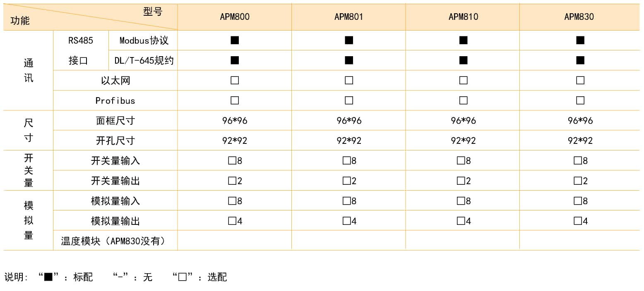Check the 以太网 box for APM830
Viewport: 644px width, 291px height.
click(580, 80)
